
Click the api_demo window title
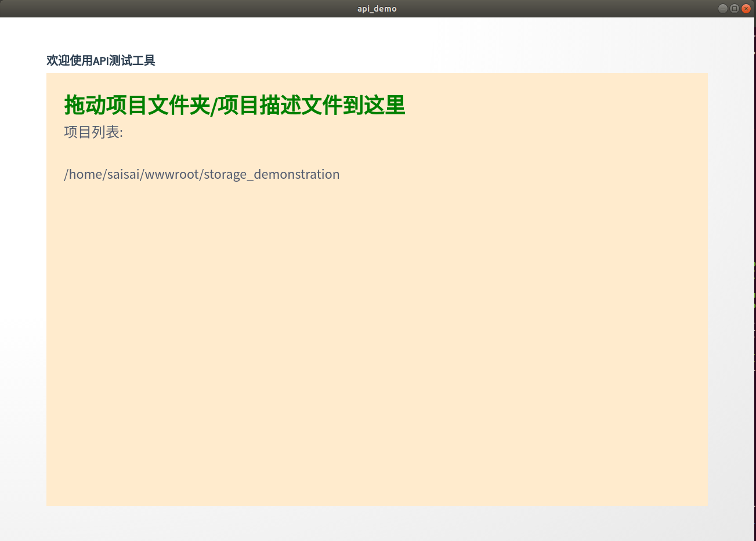point(377,8)
